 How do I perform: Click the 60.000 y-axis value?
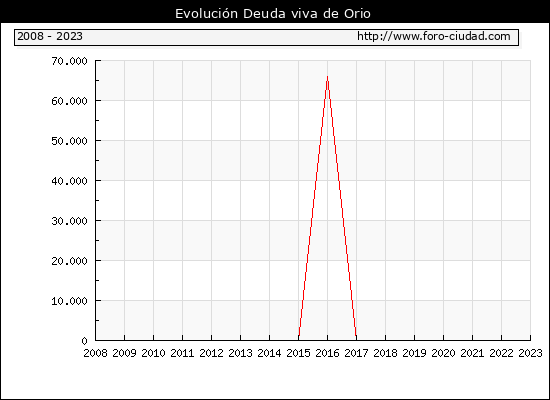pos(69,101)
